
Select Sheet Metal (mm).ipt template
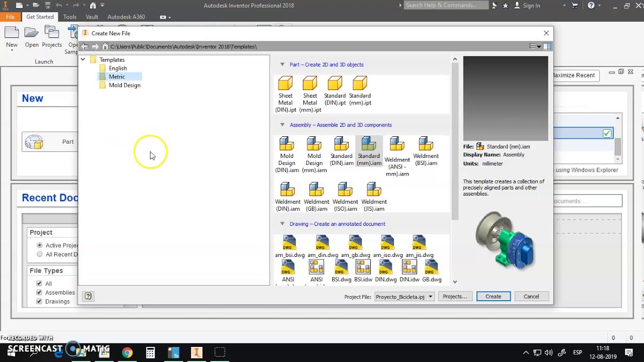pyautogui.click(x=310, y=95)
